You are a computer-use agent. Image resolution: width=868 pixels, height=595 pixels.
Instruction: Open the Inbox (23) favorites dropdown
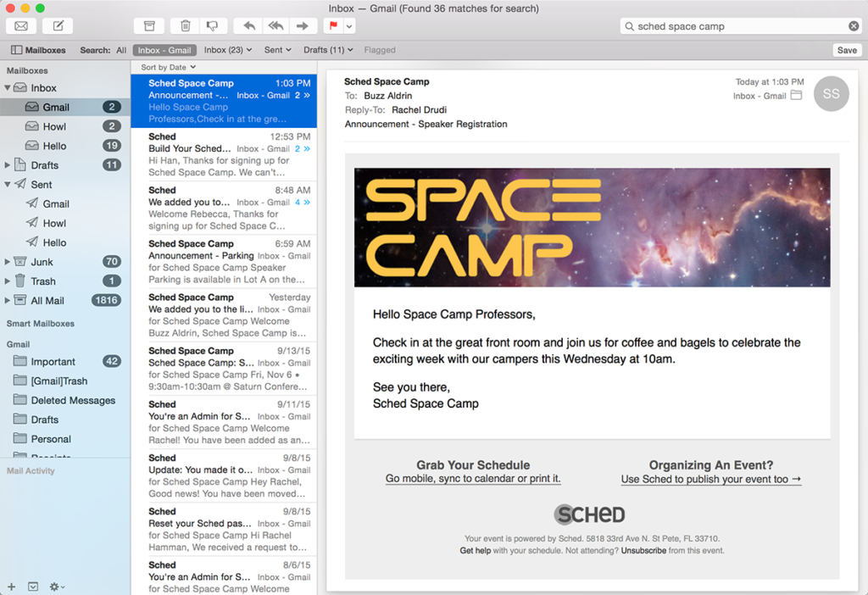tap(227, 50)
